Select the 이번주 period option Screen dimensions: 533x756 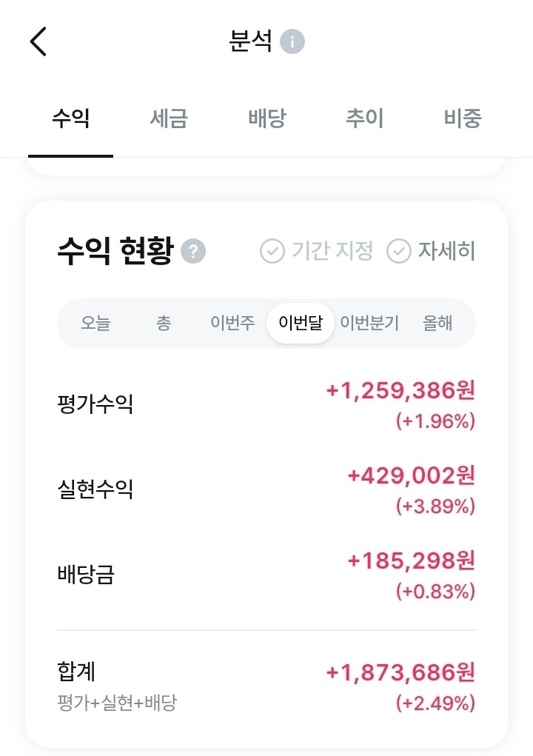coord(232,323)
